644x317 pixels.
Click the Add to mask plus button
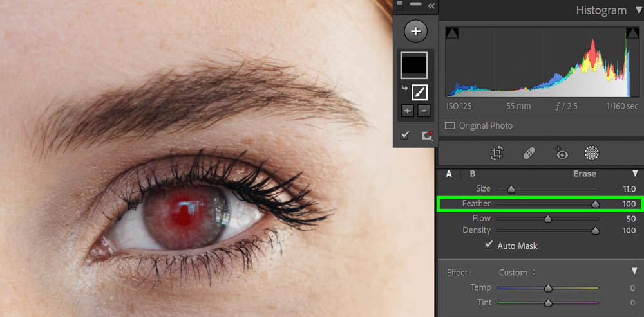[x=408, y=111]
